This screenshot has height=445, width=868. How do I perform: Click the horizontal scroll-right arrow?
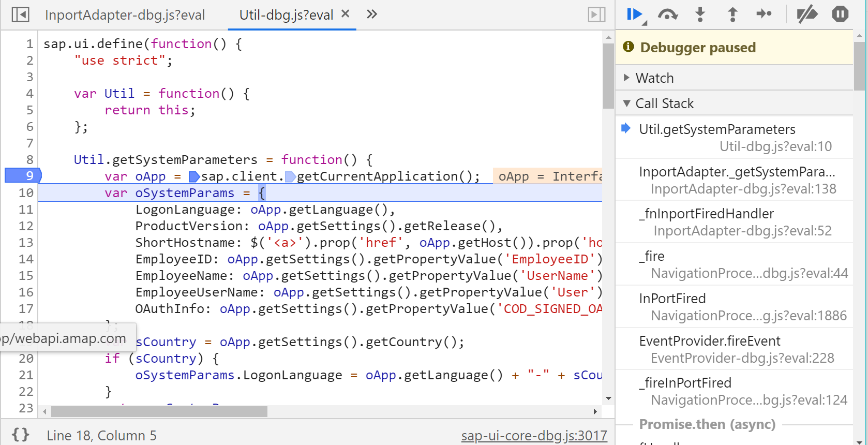pyautogui.click(x=595, y=411)
